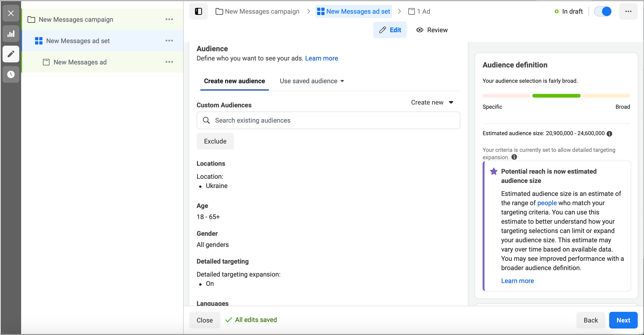Image resolution: width=644 pixels, height=335 pixels.
Task: Open the history clock sidebar icon
Action: click(x=11, y=74)
